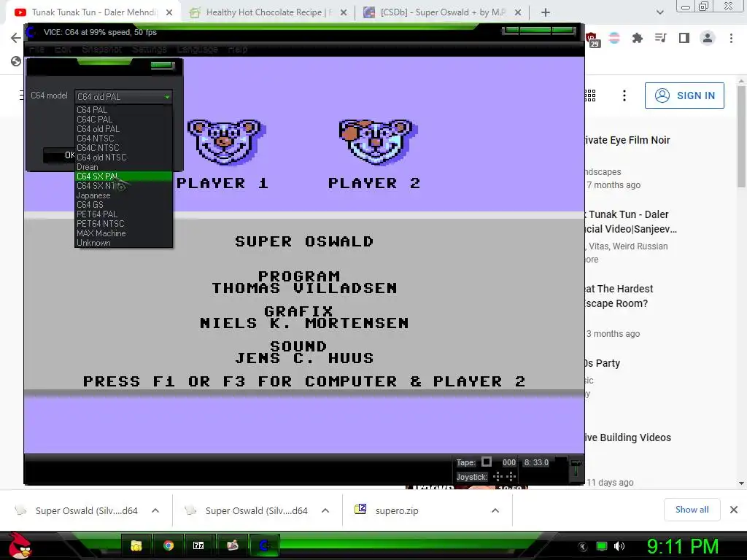Open Chrome from the taskbar

pos(169,545)
